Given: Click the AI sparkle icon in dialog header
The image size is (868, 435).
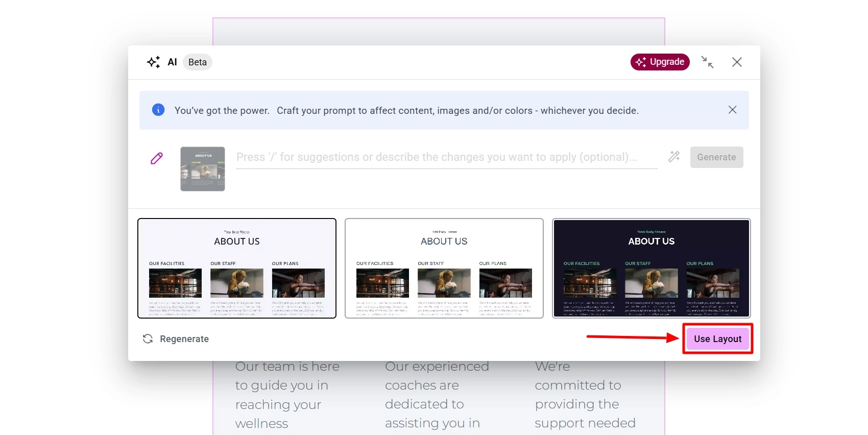Looking at the screenshot, I should [153, 62].
